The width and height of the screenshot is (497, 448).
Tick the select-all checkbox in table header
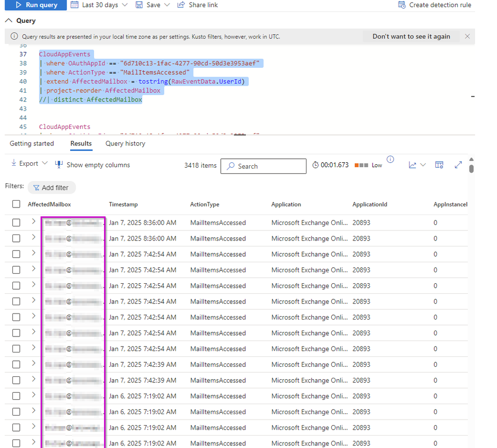(16, 204)
